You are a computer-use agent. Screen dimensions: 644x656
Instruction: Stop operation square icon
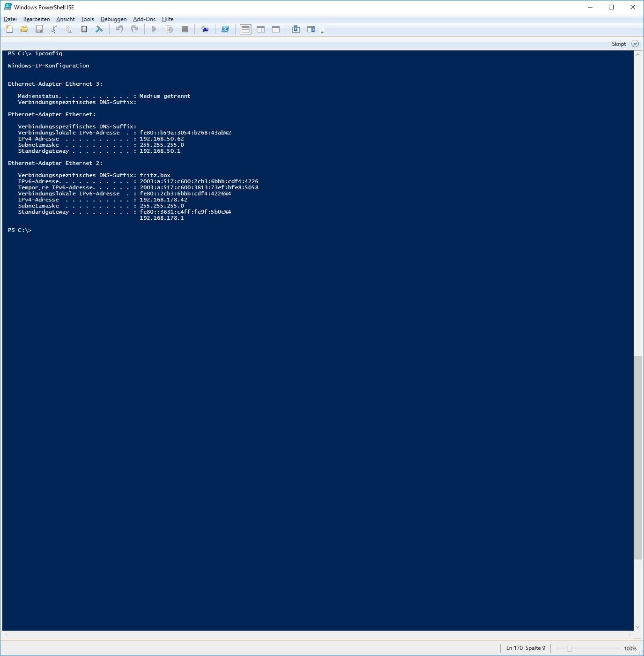[x=185, y=29]
